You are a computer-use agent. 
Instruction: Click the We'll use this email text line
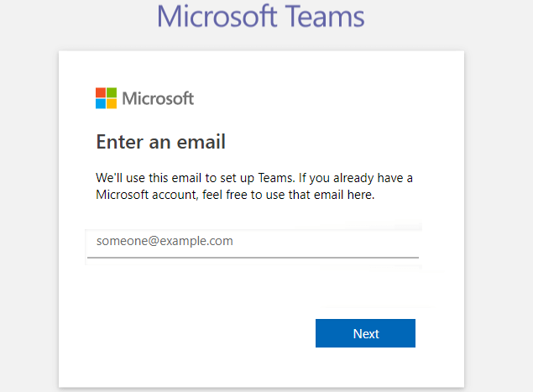254,178
